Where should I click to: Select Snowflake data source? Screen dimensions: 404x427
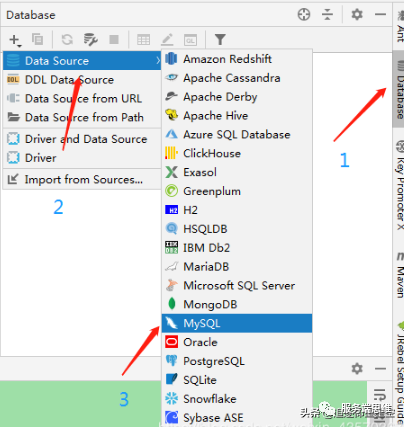[x=237, y=399]
